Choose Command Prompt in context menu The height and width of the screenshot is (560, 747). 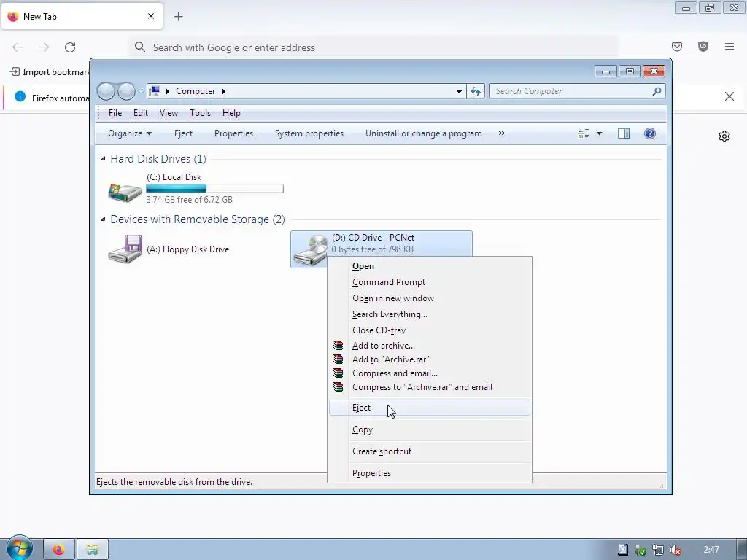[x=429, y=282]
